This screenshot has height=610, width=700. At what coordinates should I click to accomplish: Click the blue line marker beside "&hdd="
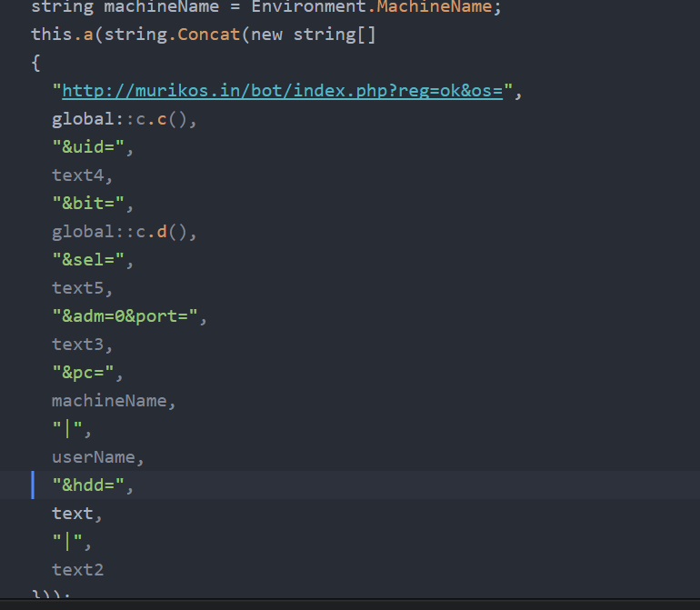33,485
